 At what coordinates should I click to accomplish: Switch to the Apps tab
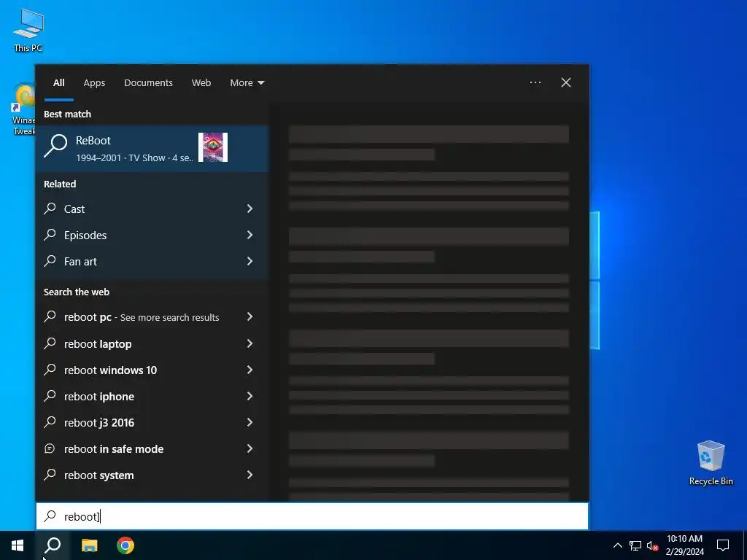94,83
